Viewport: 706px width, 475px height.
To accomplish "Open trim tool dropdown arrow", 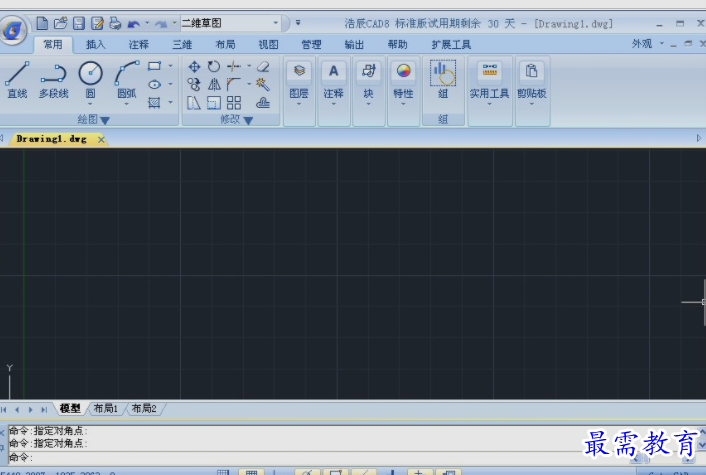I will coord(249,66).
